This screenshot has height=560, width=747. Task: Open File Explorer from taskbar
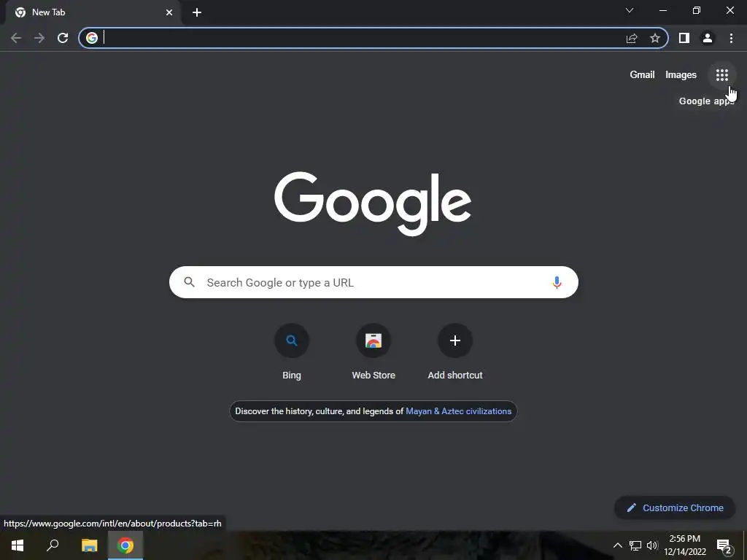(89, 545)
